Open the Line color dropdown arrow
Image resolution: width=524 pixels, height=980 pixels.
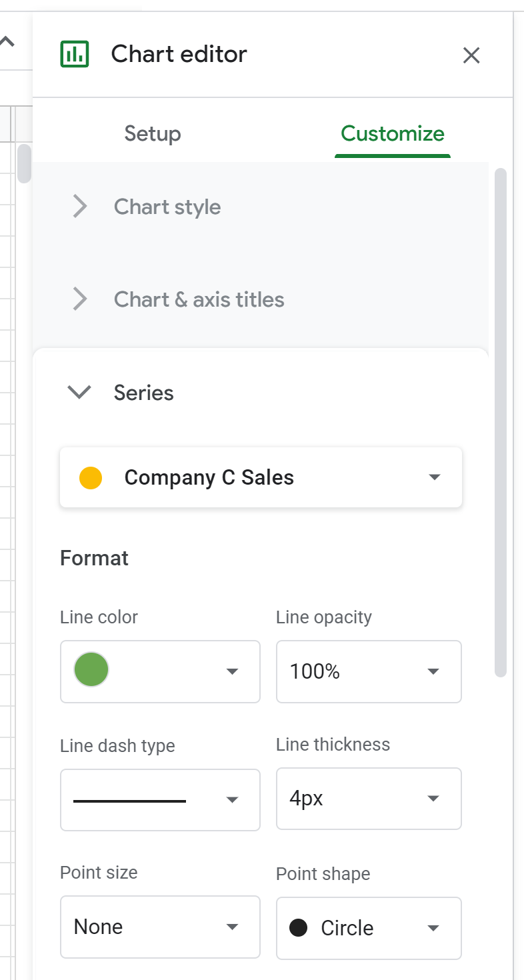tap(233, 671)
